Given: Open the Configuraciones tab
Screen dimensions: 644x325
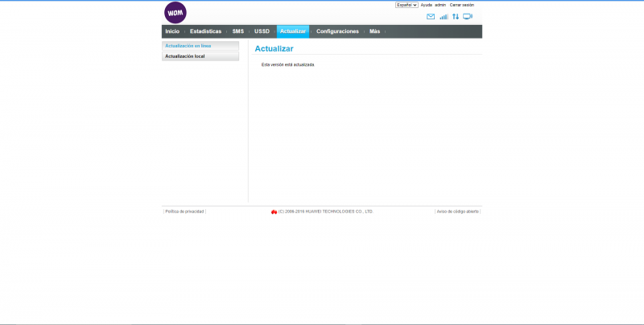Looking at the screenshot, I should 337,31.
